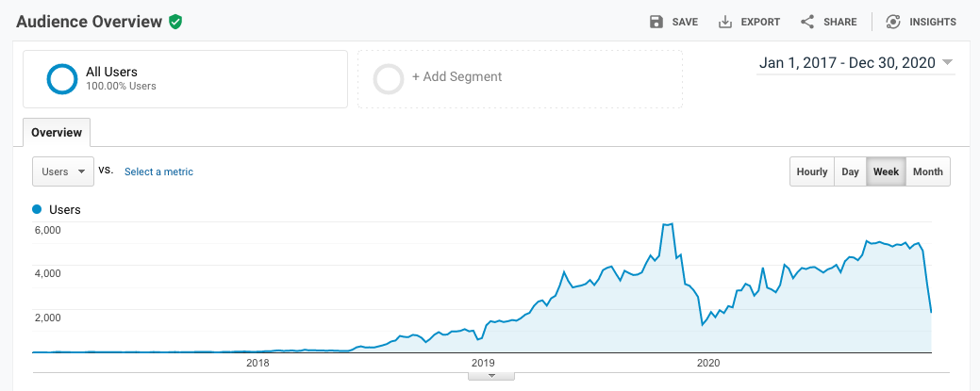Click the Insights icon
This screenshot has height=391, width=980.
[x=893, y=22]
